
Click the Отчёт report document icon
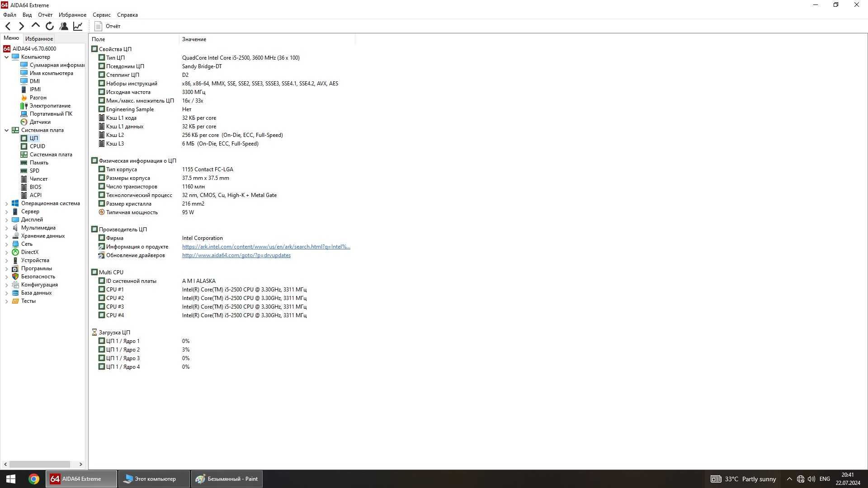[x=98, y=26]
